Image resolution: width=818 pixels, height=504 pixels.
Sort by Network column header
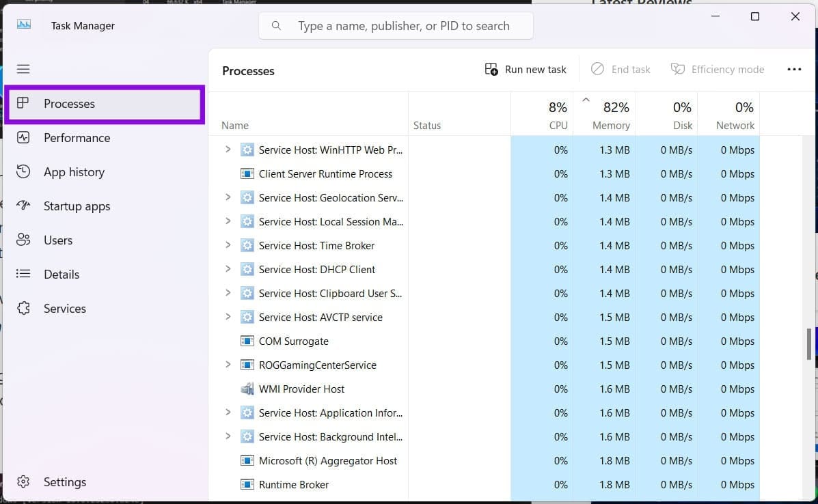pos(728,115)
